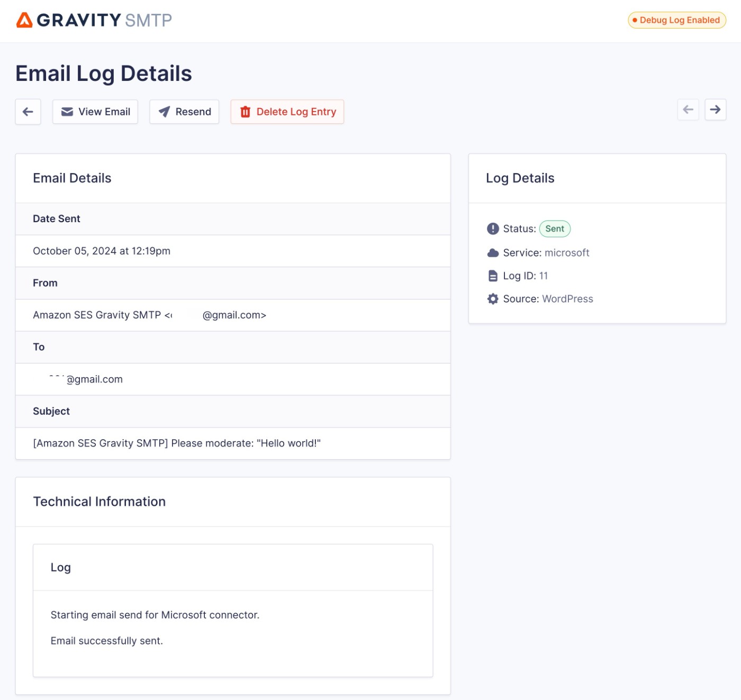The width and height of the screenshot is (741, 700).
Task: Click the Gravity SMTP logo icon
Action: 24,20
